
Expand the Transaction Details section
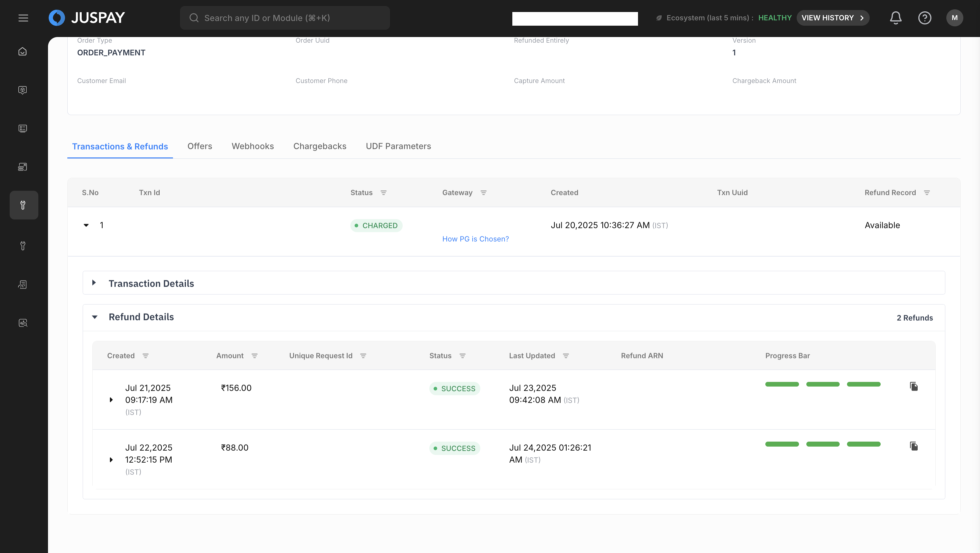coord(94,283)
